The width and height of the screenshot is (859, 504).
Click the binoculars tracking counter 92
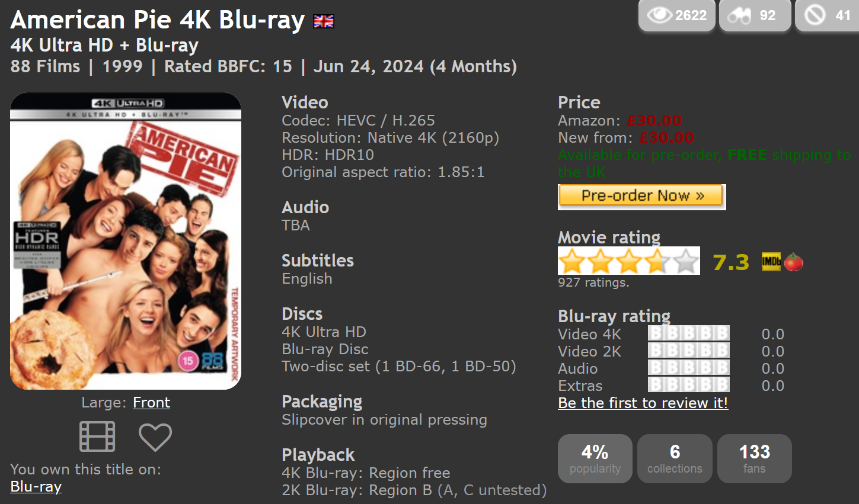755,15
